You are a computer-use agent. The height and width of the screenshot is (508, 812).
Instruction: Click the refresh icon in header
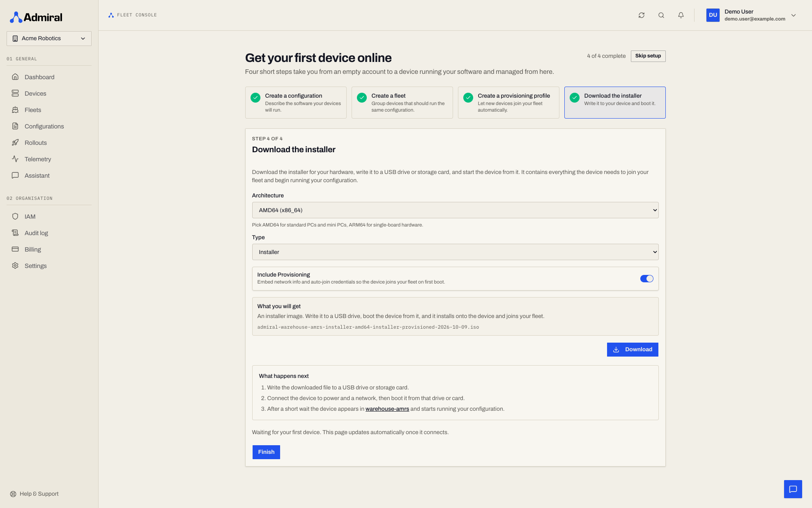[x=642, y=15]
